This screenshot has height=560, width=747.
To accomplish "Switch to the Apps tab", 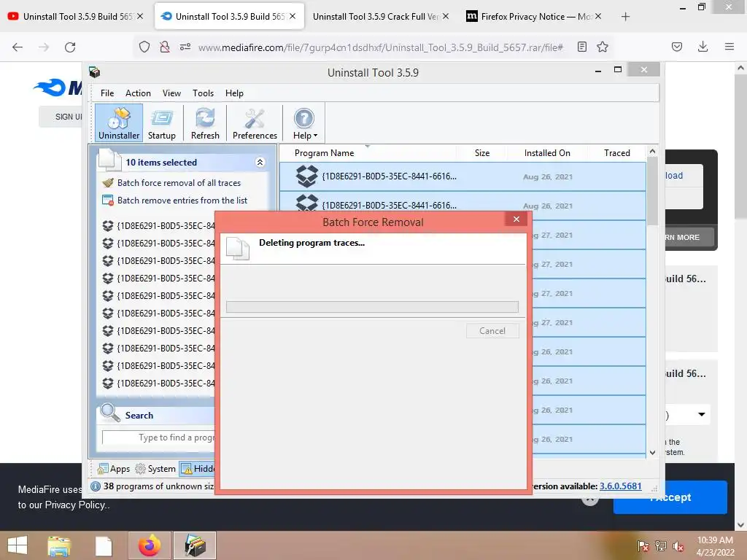I will tap(113, 469).
